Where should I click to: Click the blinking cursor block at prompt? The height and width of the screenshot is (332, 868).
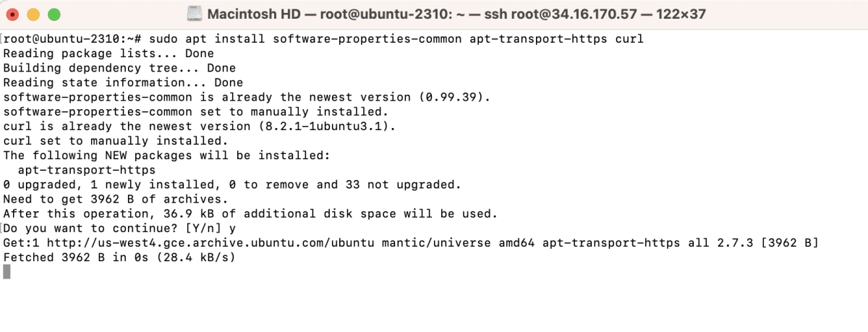click(7, 271)
